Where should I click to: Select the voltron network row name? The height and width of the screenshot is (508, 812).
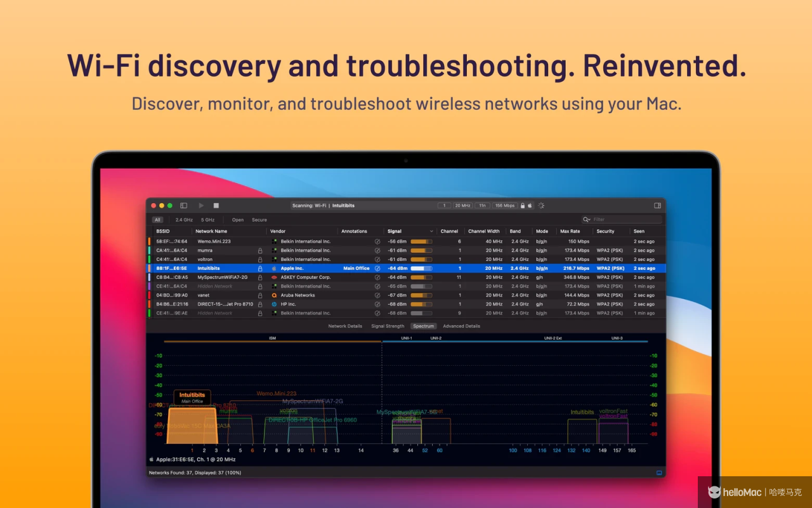pos(205,259)
